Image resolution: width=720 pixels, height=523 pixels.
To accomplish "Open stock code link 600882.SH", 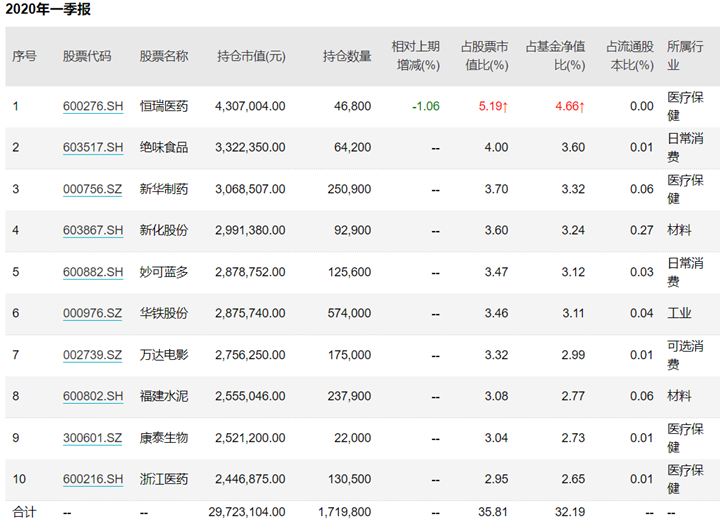I will click(93, 272).
